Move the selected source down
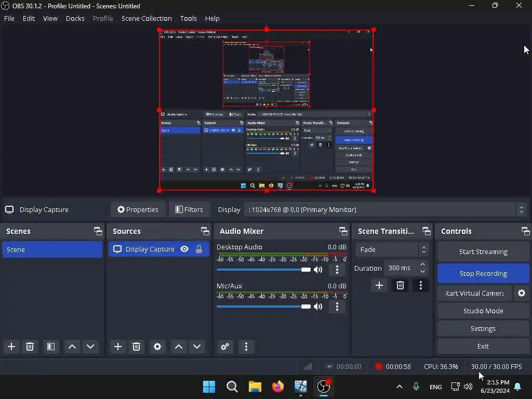Screen dimensions: 532x399 [197, 347]
